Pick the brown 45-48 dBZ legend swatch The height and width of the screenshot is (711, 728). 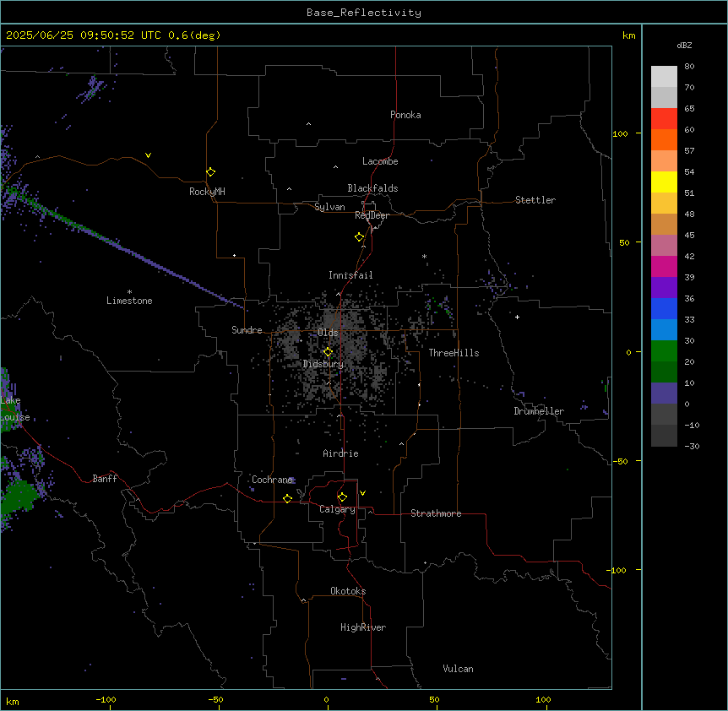[664, 224]
